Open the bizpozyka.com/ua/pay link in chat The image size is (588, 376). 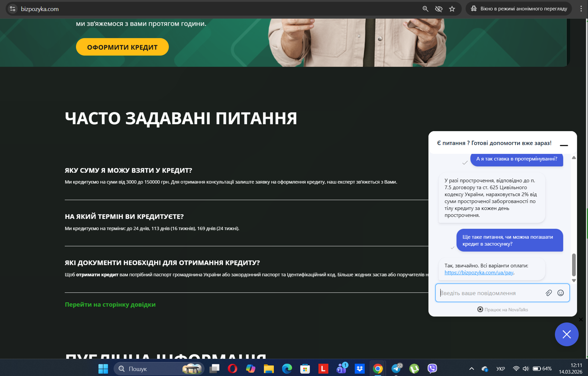479,273
